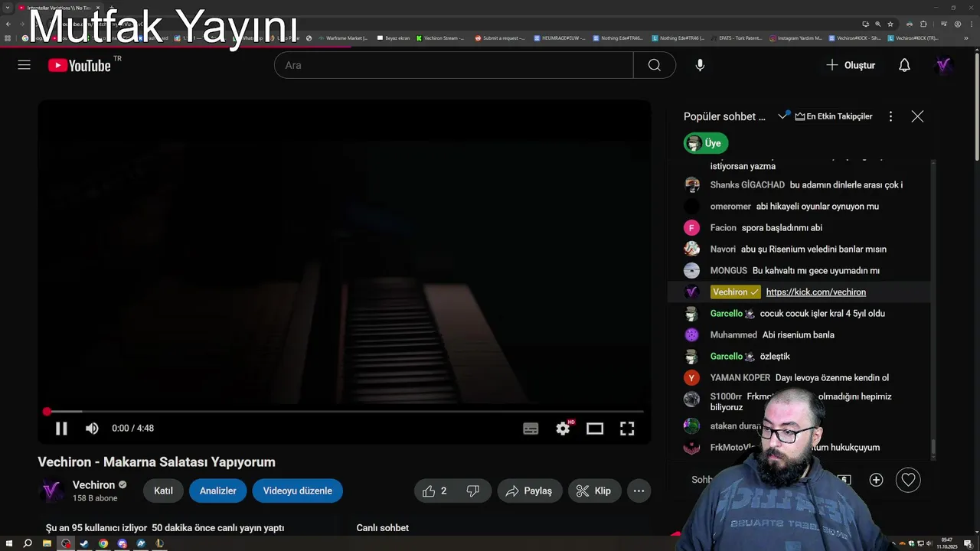Select Shanks GIGACHAD chat message
Image resolution: width=980 pixels, height=551 pixels.
(800, 184)
